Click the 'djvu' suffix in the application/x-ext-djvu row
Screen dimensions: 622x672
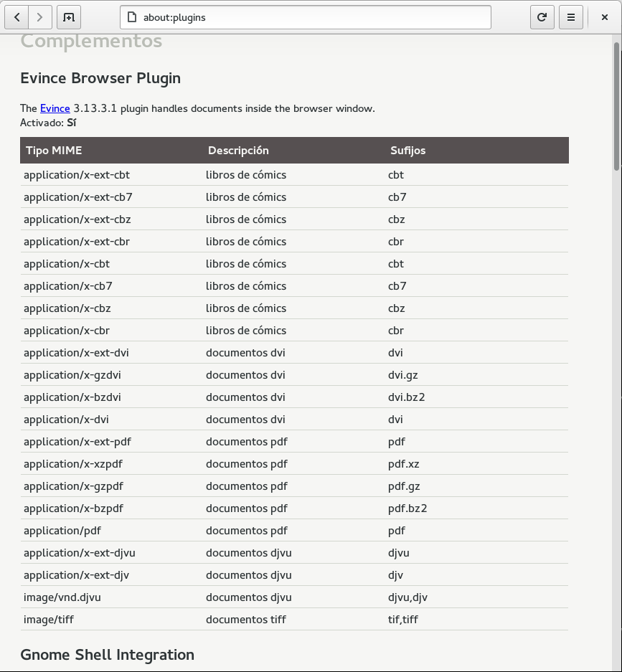[x=399, y=554]
